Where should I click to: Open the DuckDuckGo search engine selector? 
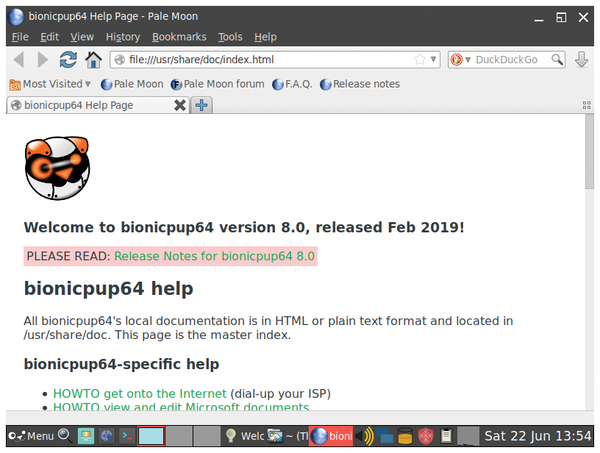point(460,60)
